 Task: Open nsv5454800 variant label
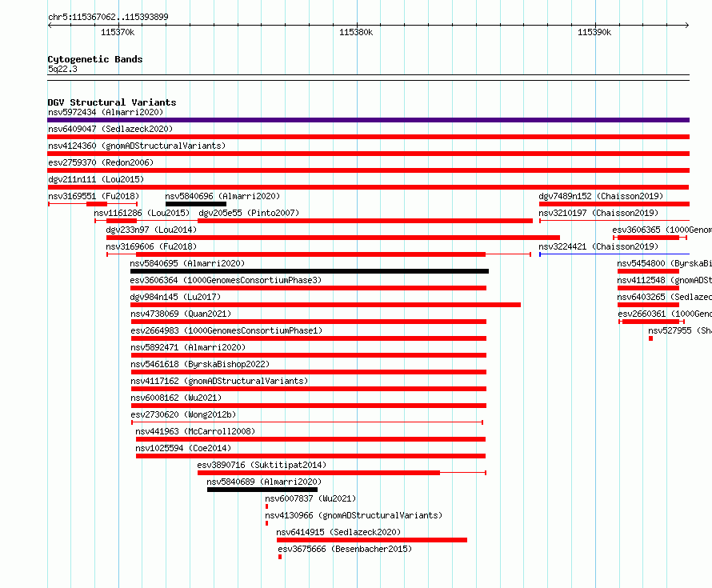click(x=664, y=263)
